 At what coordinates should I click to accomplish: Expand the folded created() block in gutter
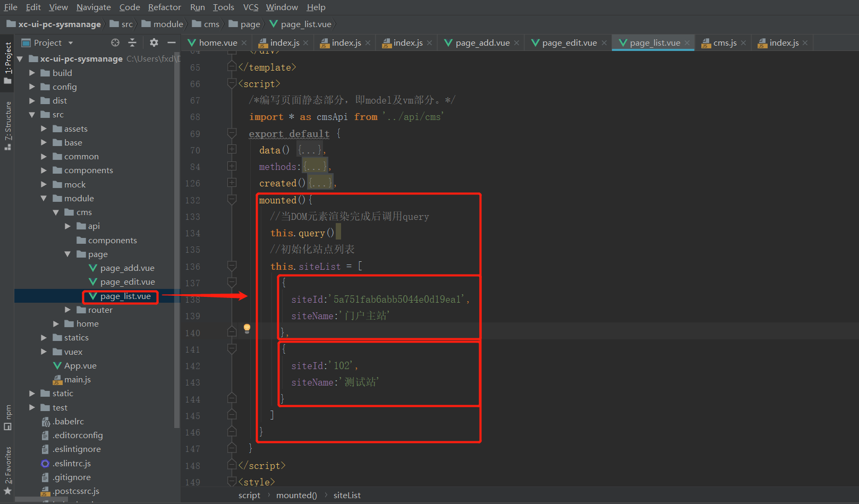click(x=232, y=183)
